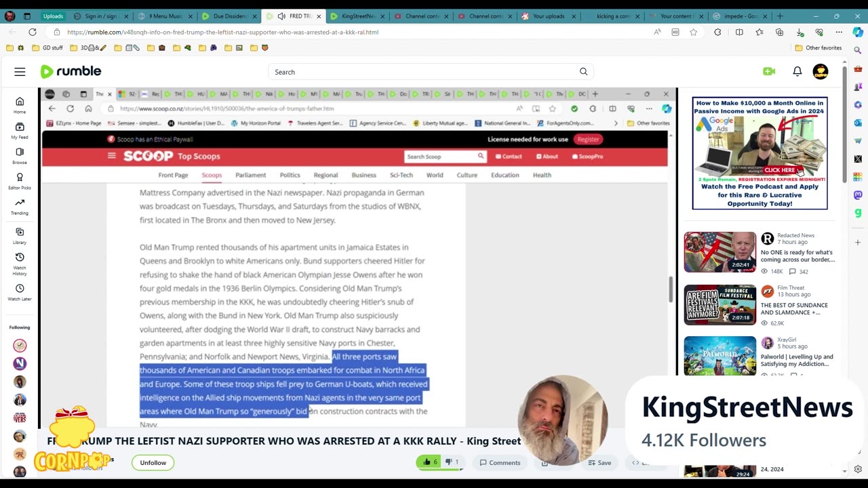The width and height of the screenshot is (868, 488).
Task: Open the GD stuff bookmarks folder
Action: click(47, 48)
